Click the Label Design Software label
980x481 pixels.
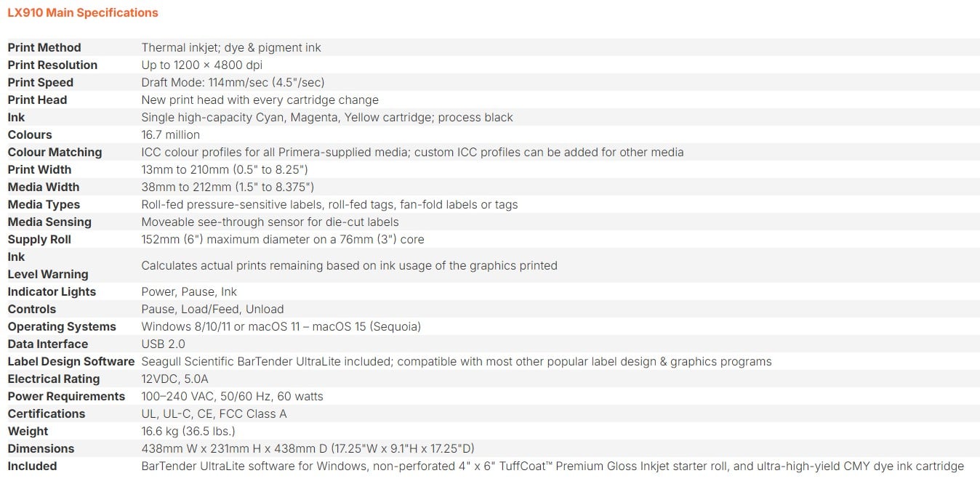click(71, 361)
